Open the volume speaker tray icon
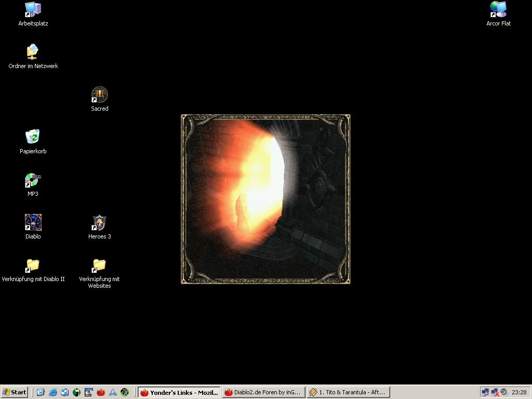Viewport: 532px width, 399px height. coord(504,392)
